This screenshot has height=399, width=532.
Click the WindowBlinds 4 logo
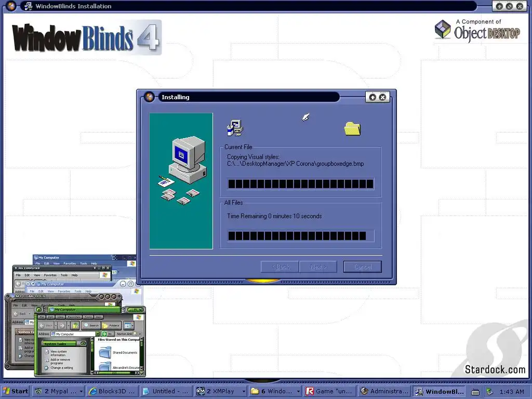click(86, 37)
